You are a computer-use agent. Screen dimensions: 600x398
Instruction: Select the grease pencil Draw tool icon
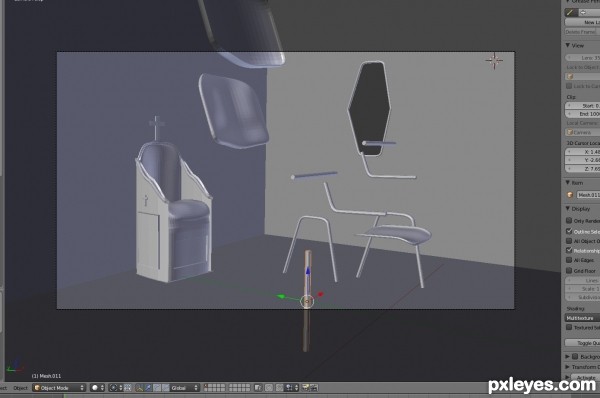[570, 12]
